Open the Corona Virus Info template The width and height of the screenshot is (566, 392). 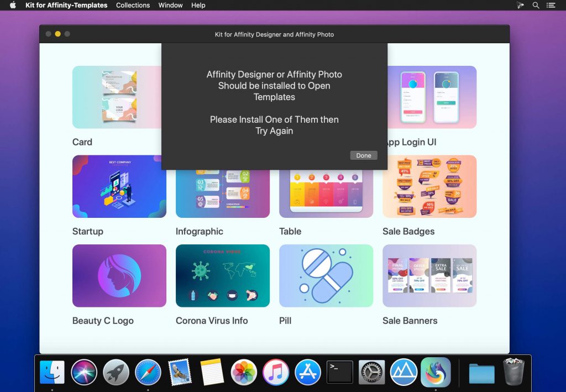pyautogui.click(x=222, y=275)
